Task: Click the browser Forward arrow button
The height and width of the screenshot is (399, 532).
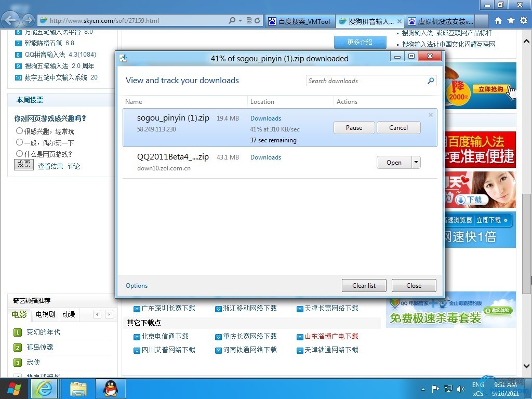Action: pos(29,20)
